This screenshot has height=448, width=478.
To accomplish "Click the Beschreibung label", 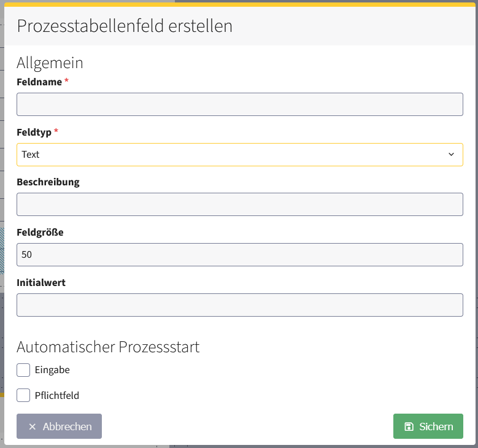I will point(48,182).
